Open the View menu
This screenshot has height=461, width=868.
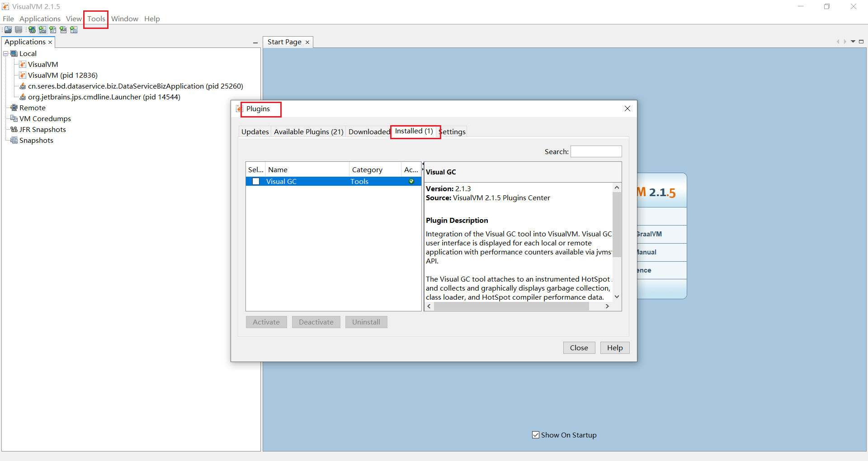tap(74, 19)
